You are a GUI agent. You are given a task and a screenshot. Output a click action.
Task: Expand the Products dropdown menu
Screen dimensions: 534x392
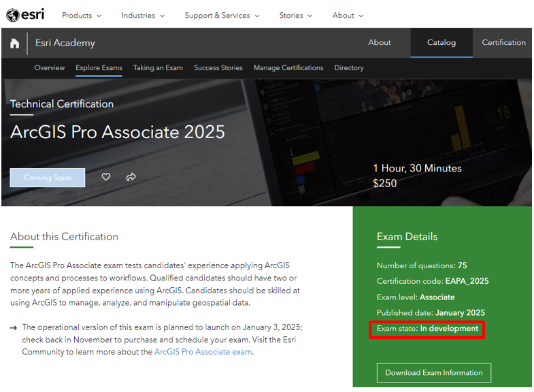[x=82, y=15]
